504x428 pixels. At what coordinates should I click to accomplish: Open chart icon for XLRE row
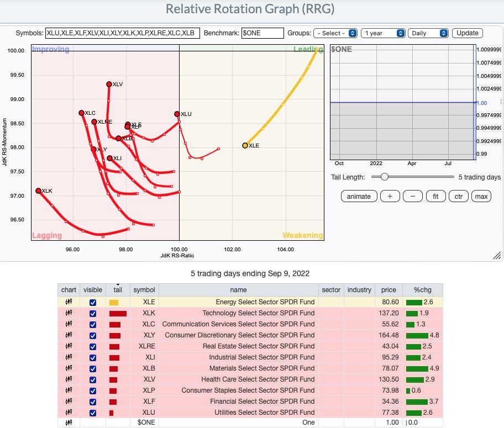(x=69, y=346)
